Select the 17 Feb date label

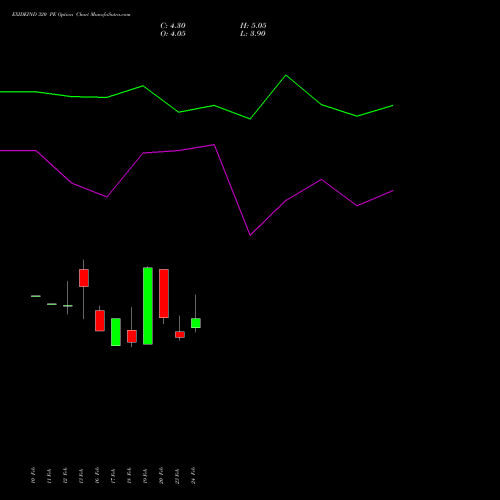pyautogui.click(x=113, y=475)
